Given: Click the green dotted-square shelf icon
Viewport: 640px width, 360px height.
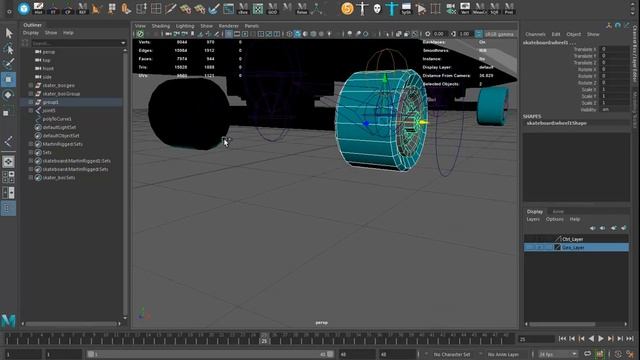Looking at the screenshot, I should (x=258, y=8).
